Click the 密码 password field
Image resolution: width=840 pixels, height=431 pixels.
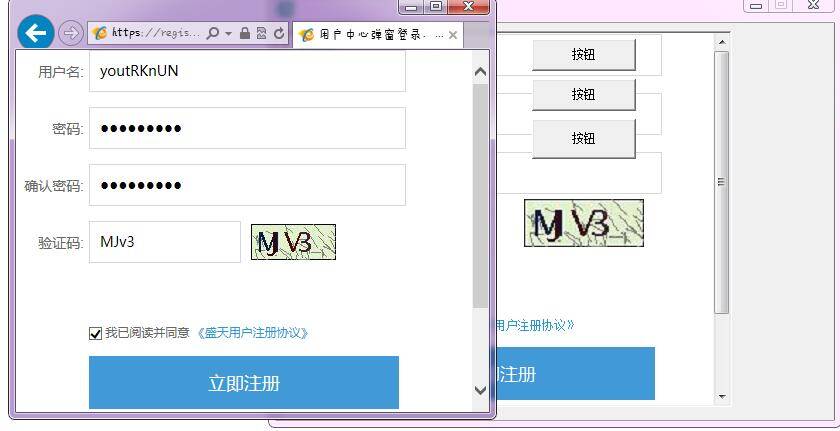pos(247,128)
